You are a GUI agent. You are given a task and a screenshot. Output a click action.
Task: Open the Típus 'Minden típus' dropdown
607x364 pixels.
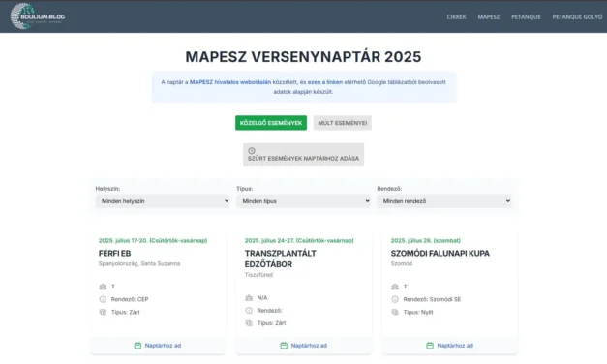(304, 201)
